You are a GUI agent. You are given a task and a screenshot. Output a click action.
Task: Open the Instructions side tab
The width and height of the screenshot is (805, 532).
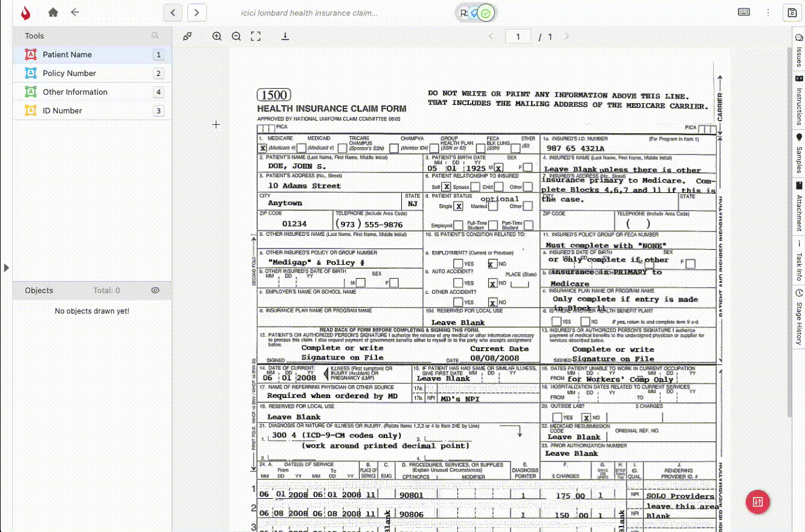pyautogui.click(x=799, y=100)
